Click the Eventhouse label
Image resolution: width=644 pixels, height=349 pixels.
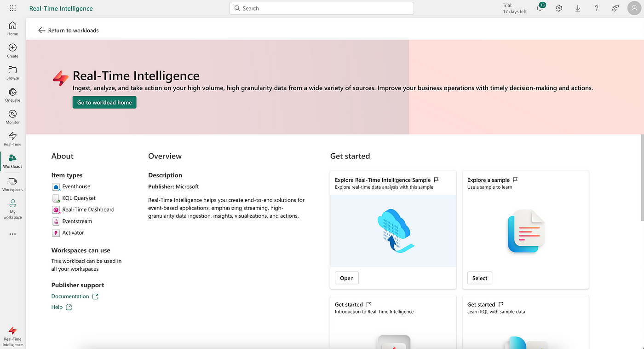76,186
